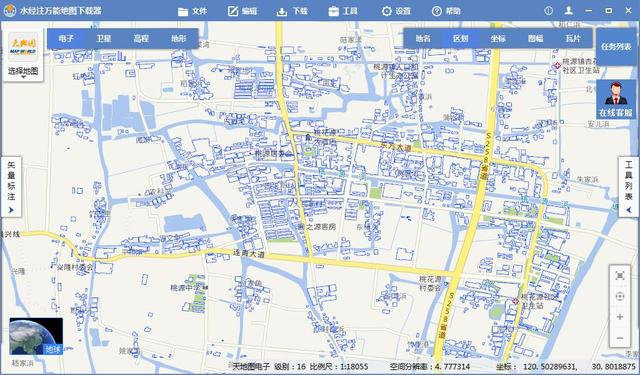Click the 安儿浜 map label
The image size is (640, 375).
click(598, 124)
